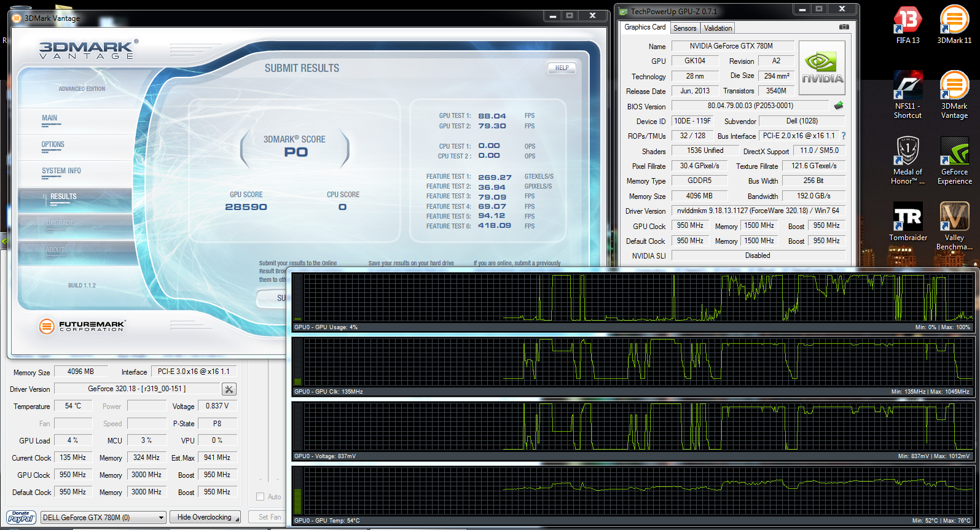This screenshot has height=530, width=980.
Task: Open the FIFA 13 desktop shortcut
Action: [x=907, y=25]
